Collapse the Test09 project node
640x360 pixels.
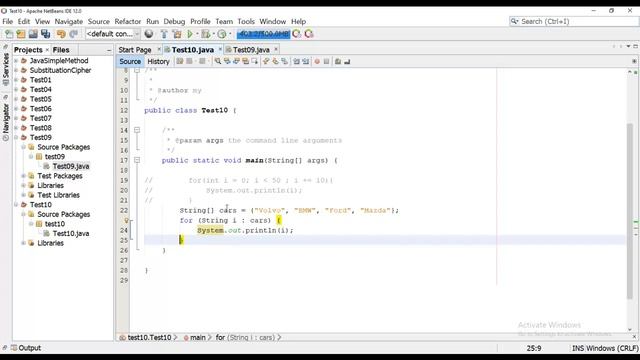16,137
